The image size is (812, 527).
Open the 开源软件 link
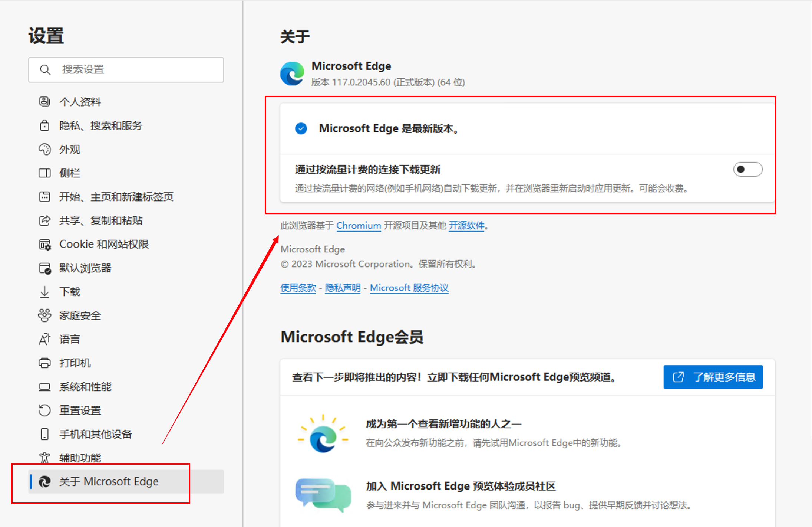[466, 226]
